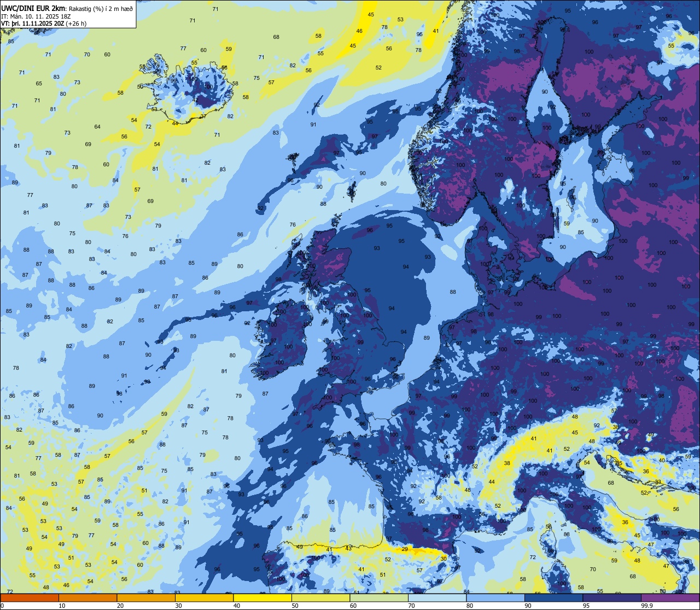Click the amber 20–30 legend color segment
Image resolution: width=700 pixels, height=610 pixels.
[x=145, y=597]
